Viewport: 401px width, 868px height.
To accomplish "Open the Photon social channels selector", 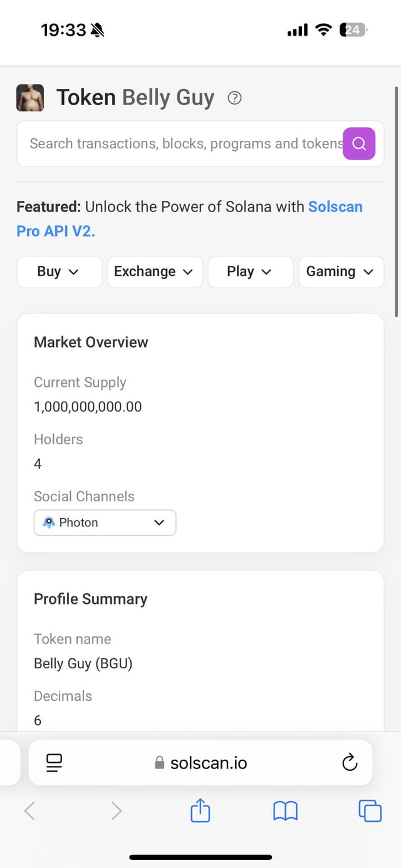I will coord(105,523).
